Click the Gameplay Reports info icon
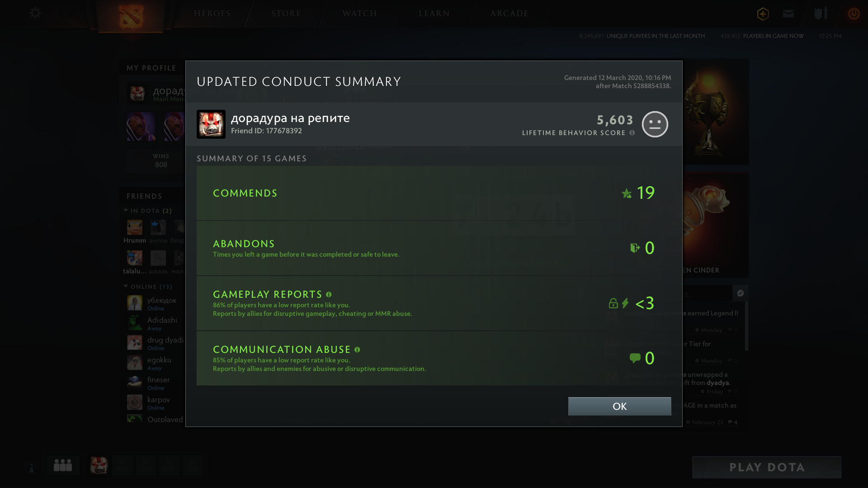868x488 pixels. (329, 295)
